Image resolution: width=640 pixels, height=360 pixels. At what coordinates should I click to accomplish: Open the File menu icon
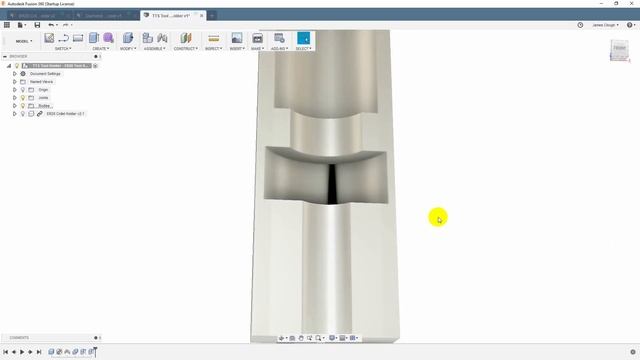click(x=21, y=25)
